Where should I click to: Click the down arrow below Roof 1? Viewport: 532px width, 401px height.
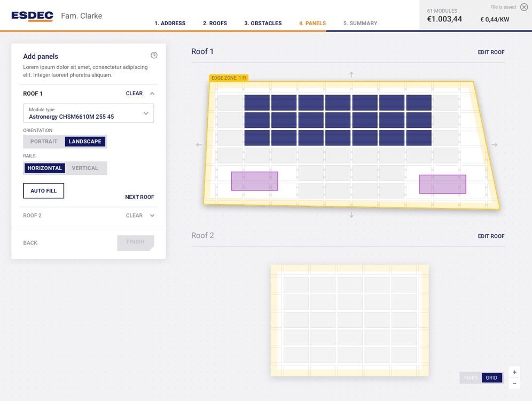point(351,215)
